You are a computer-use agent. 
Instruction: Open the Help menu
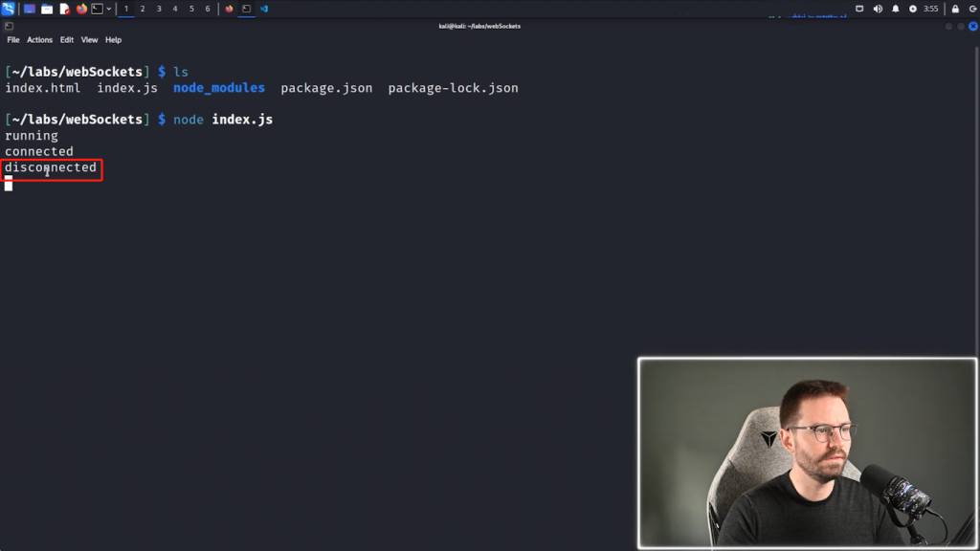[113, 40]
